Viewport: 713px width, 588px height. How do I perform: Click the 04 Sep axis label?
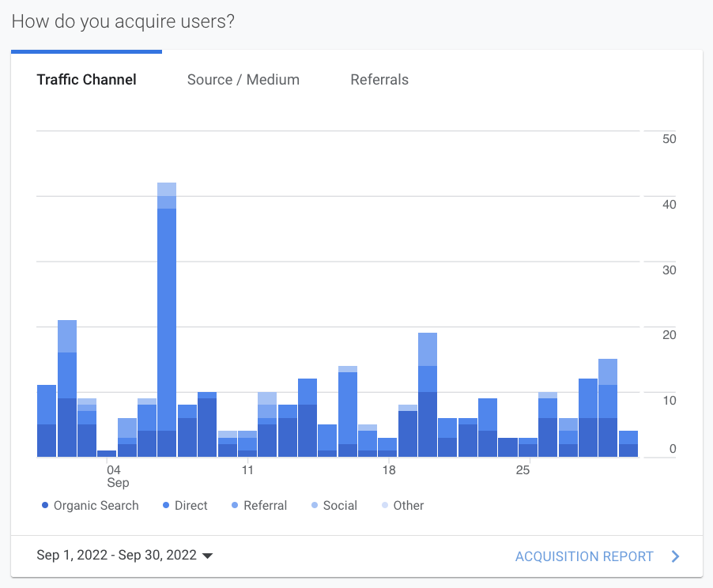point(118,477)
